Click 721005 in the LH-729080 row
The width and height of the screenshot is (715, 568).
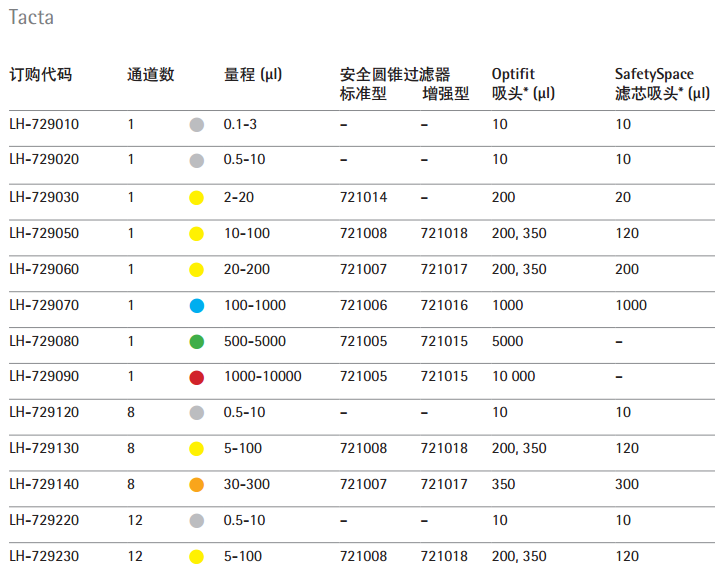click(363, 341)
